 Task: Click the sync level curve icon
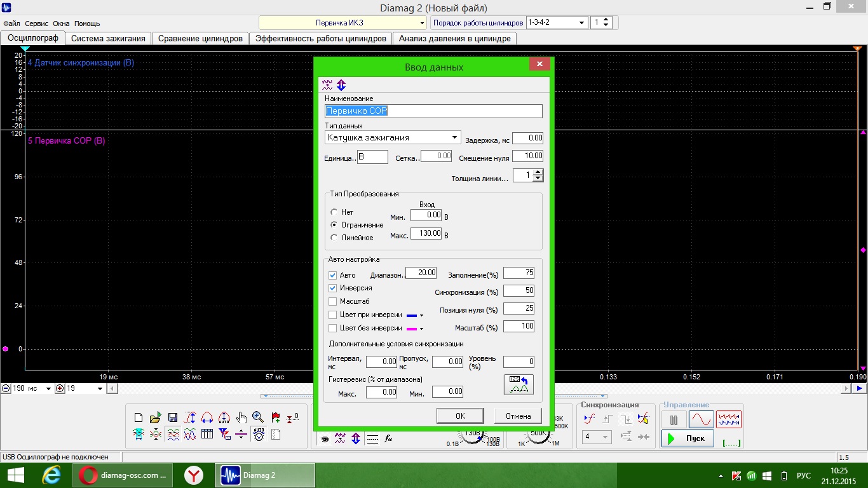click(590, 419)
